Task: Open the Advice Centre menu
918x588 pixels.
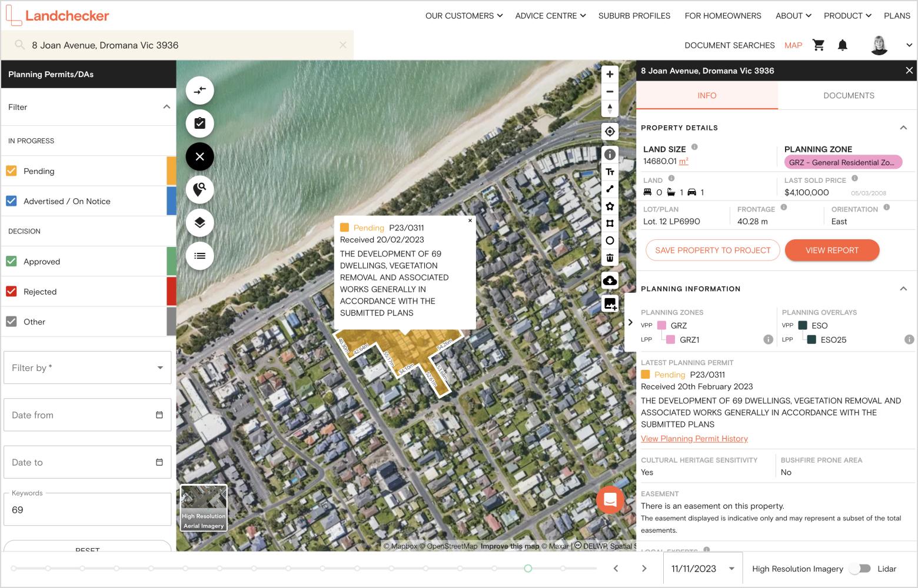Action: 550,16
